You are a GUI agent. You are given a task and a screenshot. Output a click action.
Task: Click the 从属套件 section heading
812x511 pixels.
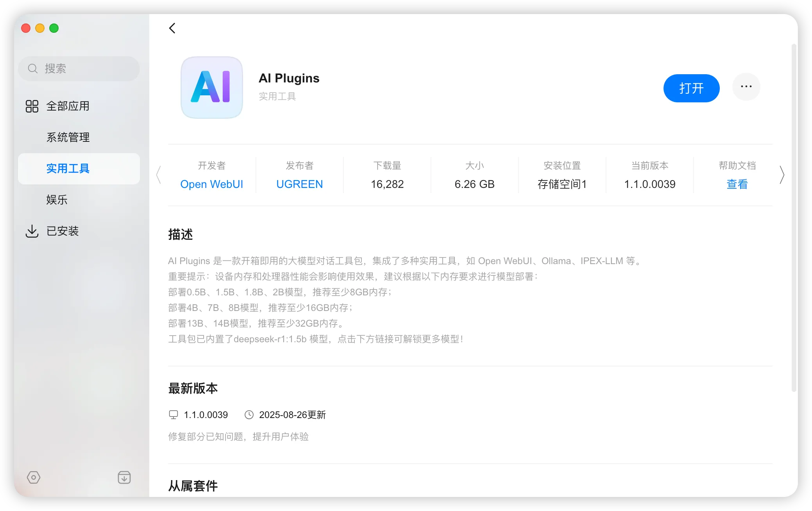(x=193, y=486)
